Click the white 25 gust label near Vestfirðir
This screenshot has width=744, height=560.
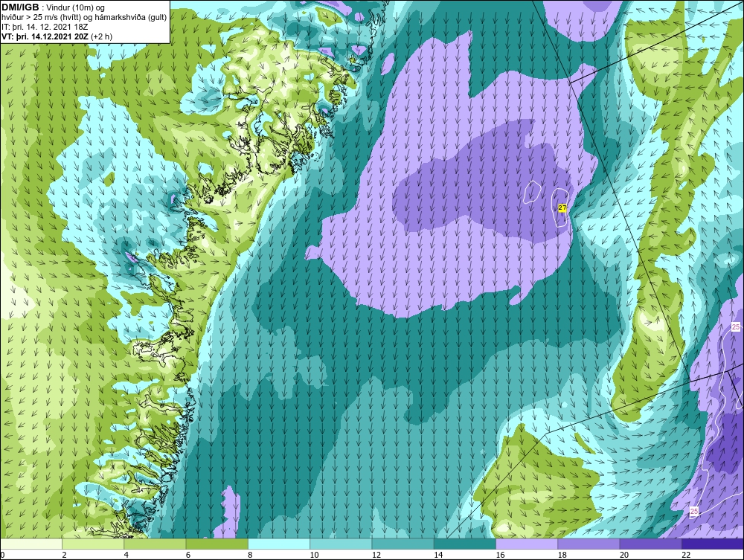[736, 326]
